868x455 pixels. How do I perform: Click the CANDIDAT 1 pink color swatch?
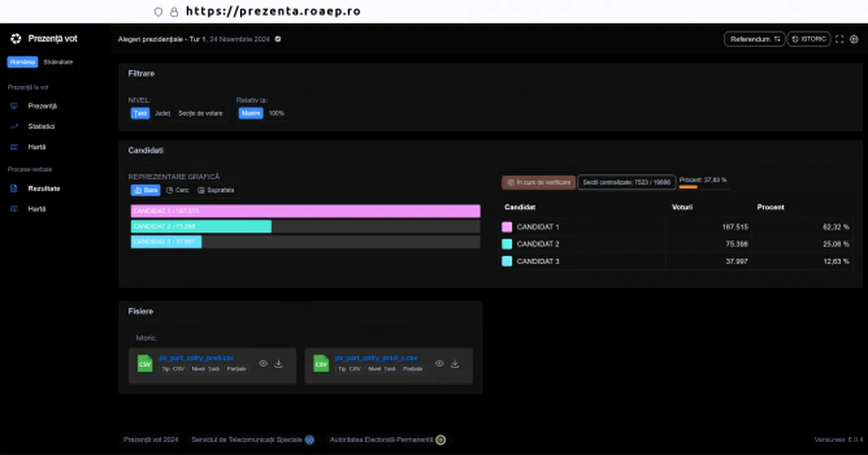507,227
